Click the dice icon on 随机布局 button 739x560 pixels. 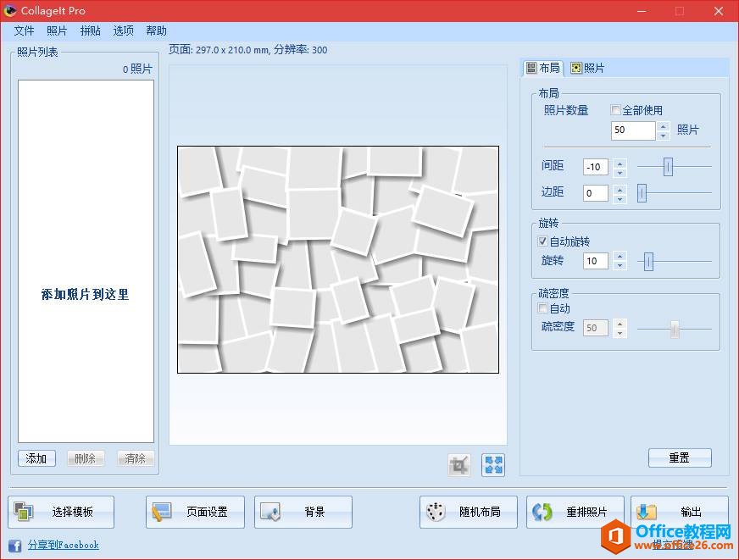coord(435,510)
